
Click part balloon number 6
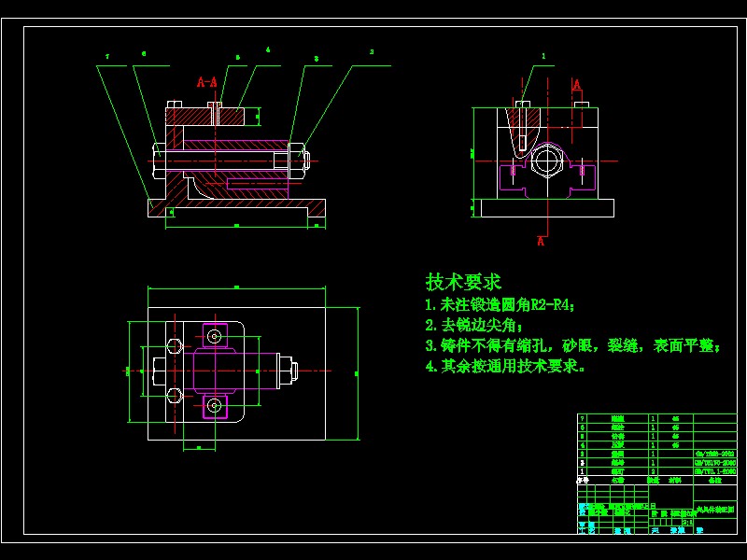click(144, 54)
